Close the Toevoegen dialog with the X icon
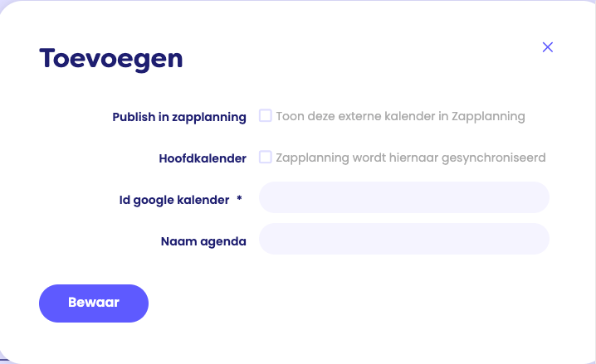 (547, 47)
